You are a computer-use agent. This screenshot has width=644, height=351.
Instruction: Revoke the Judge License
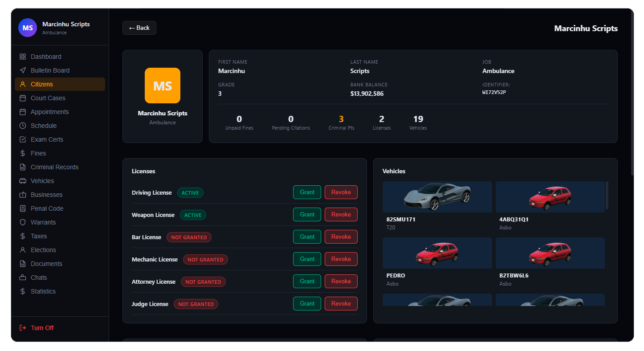point(341,304)
